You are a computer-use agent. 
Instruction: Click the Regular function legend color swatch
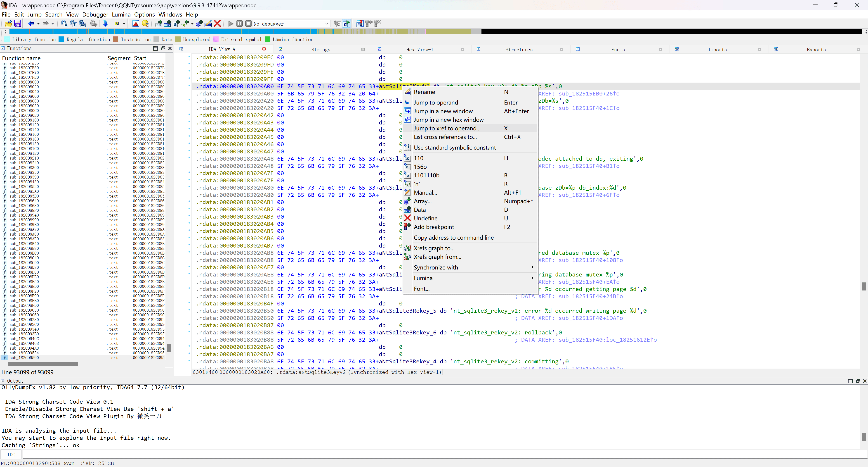[x=61, y=39]
